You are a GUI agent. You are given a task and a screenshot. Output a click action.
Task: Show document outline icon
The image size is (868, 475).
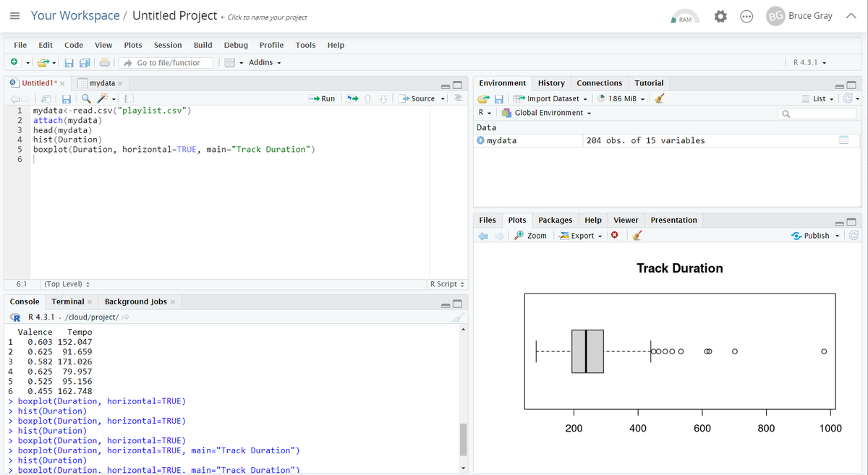(458, 98)
